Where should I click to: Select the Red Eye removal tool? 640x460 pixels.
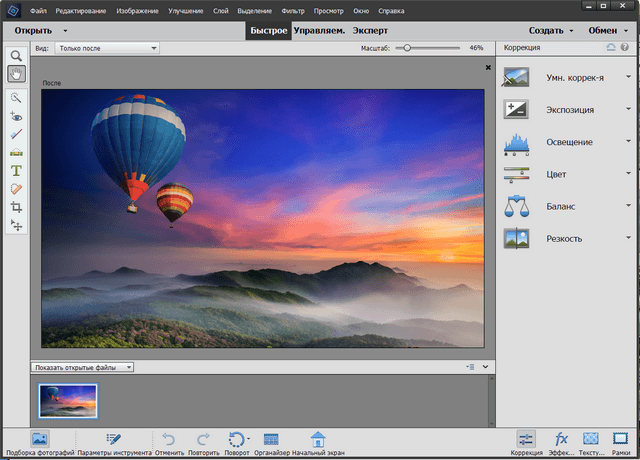(x=16, y=116)
